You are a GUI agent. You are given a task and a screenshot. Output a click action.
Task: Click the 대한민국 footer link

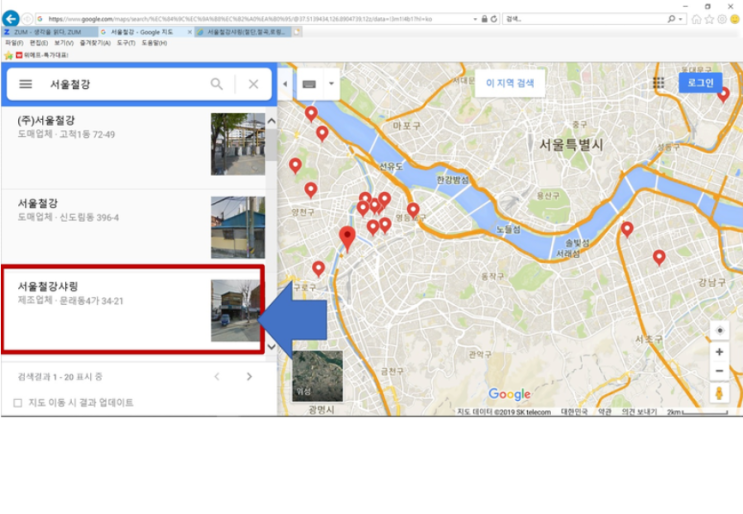(x=574, y=412)
